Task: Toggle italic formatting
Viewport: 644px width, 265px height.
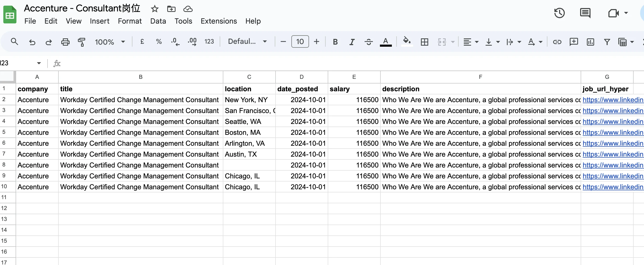Action: coord(352,42)
